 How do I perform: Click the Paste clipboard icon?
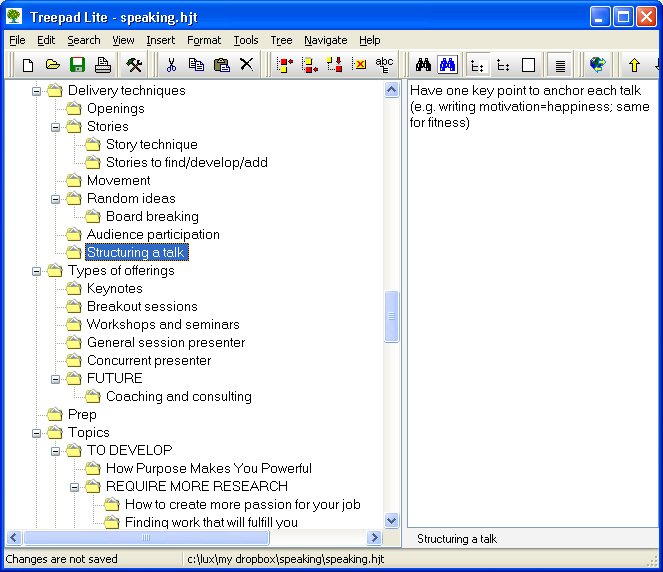(x=221, y=65)
